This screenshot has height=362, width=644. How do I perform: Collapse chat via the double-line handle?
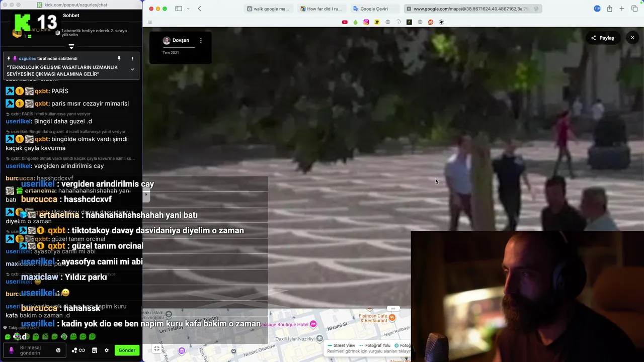pos(71,46)
